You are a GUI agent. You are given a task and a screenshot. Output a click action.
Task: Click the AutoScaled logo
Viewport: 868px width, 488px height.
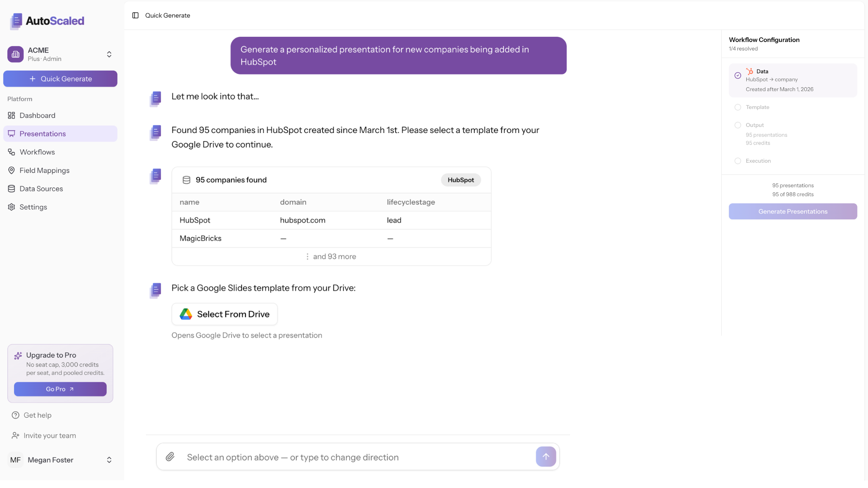47,21
